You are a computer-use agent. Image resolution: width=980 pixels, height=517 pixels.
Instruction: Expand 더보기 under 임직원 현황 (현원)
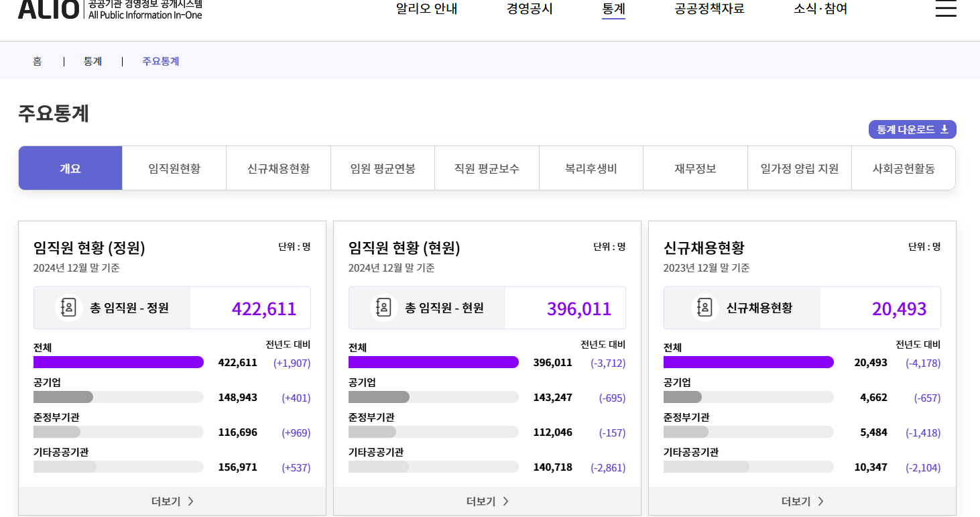tap(487, 501)
